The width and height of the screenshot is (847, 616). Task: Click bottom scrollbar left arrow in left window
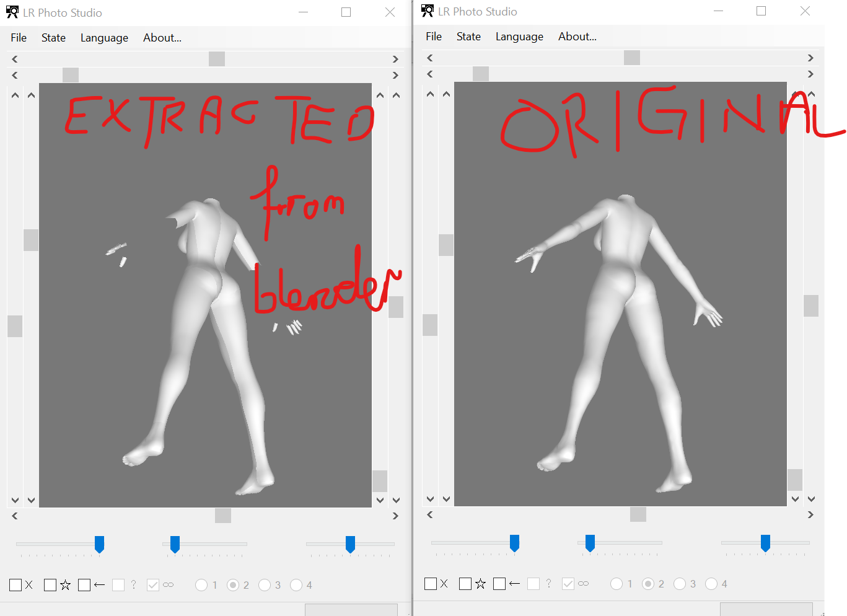tap(15, 516)
